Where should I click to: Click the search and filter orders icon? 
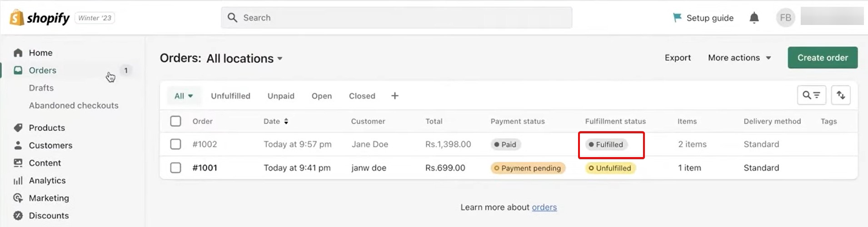click(811, 95)
